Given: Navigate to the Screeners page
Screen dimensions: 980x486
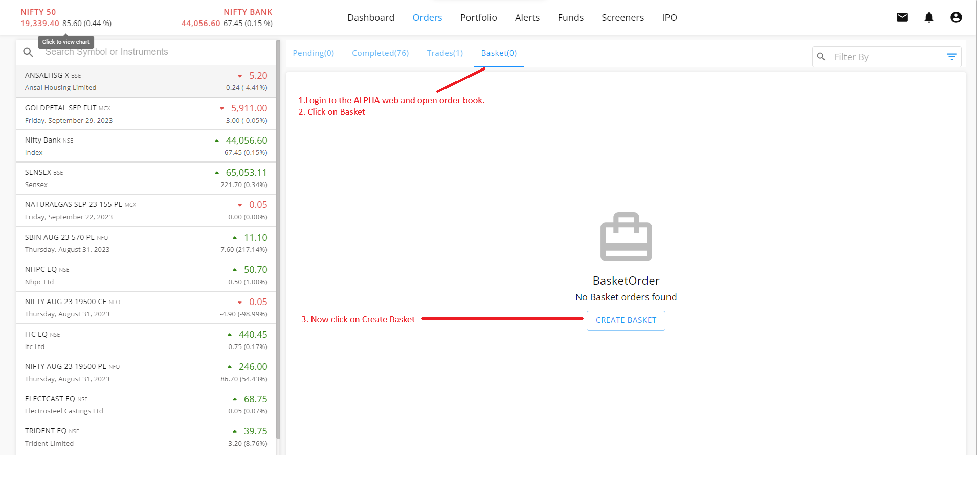Looking at the screenshot, I should pyautogui.click(x=622, y=18).
